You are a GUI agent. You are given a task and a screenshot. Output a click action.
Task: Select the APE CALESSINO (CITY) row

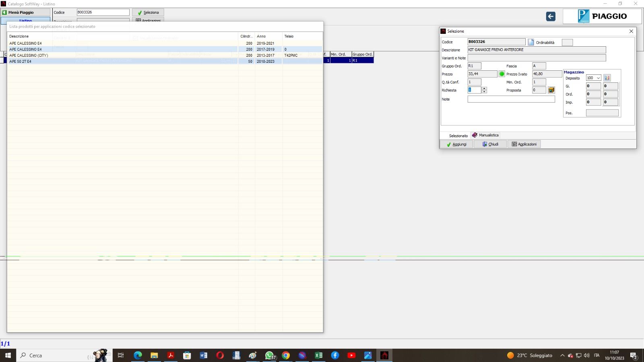click(x=121, y=56)
